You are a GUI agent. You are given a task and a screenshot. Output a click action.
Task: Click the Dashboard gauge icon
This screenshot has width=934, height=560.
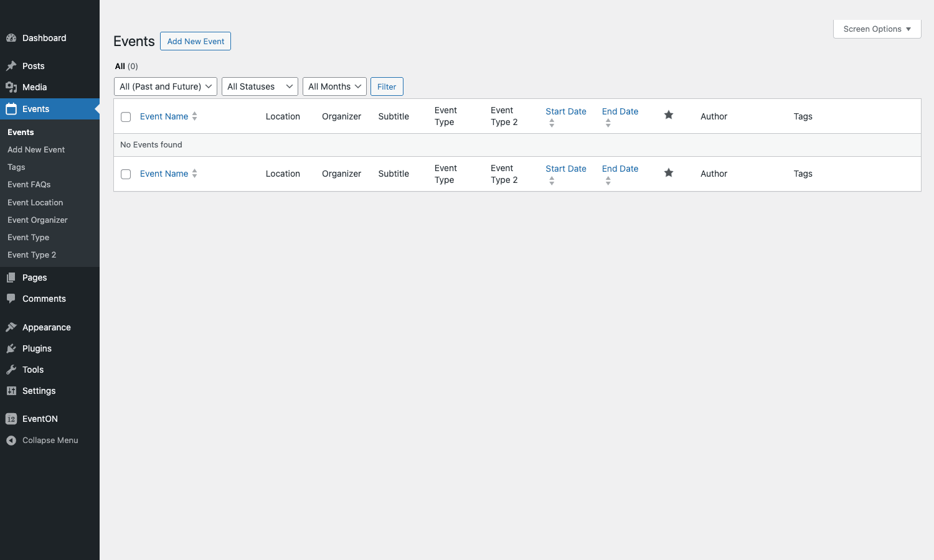(11, 38)
